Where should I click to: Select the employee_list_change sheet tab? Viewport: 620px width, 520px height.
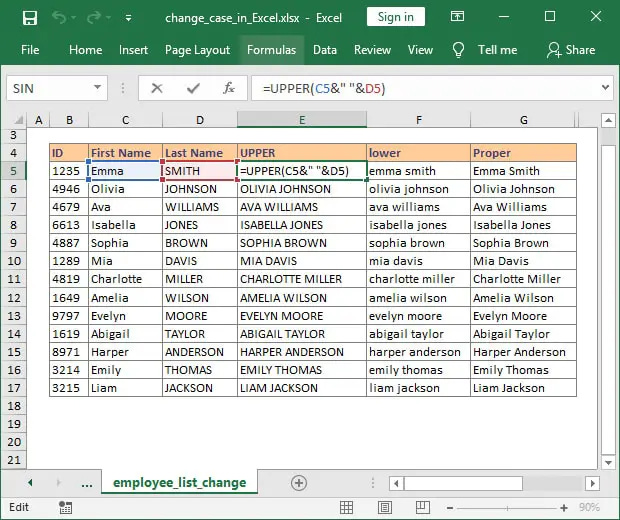180,482
